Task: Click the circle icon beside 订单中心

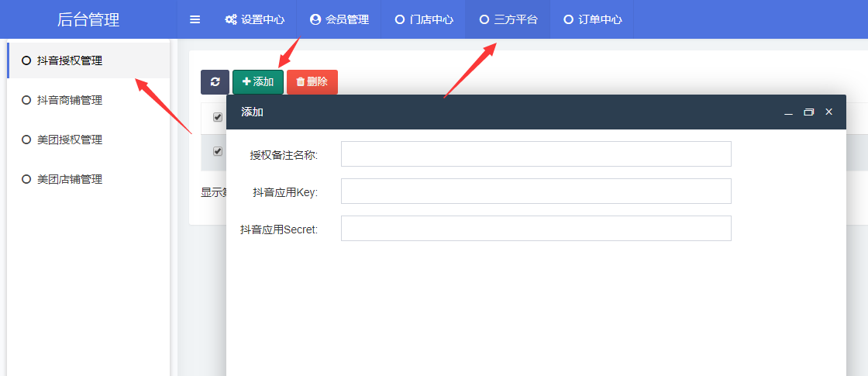Action: point(568,19)
